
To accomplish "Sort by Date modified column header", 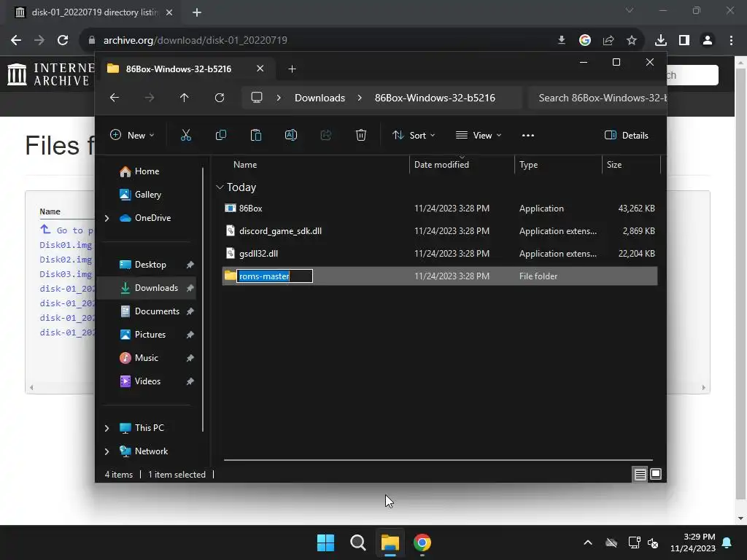I will 461,165.
